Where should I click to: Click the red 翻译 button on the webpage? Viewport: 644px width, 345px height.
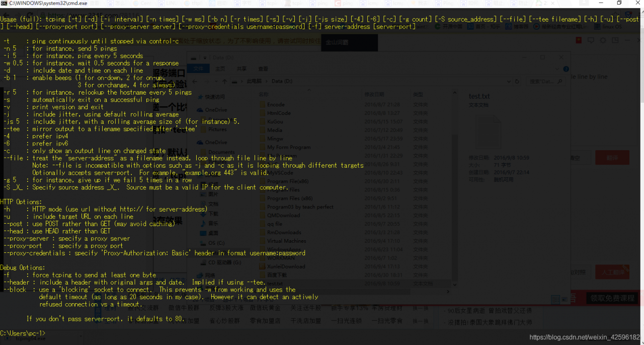point(612,158)
